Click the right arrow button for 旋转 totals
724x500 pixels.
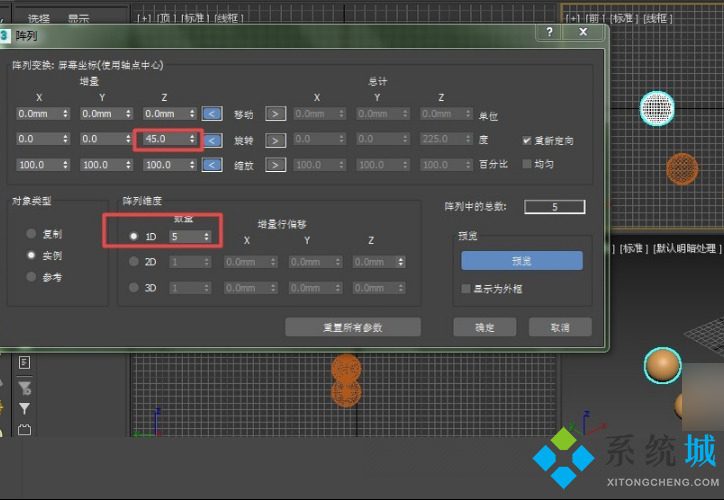[x=275, y=140]
